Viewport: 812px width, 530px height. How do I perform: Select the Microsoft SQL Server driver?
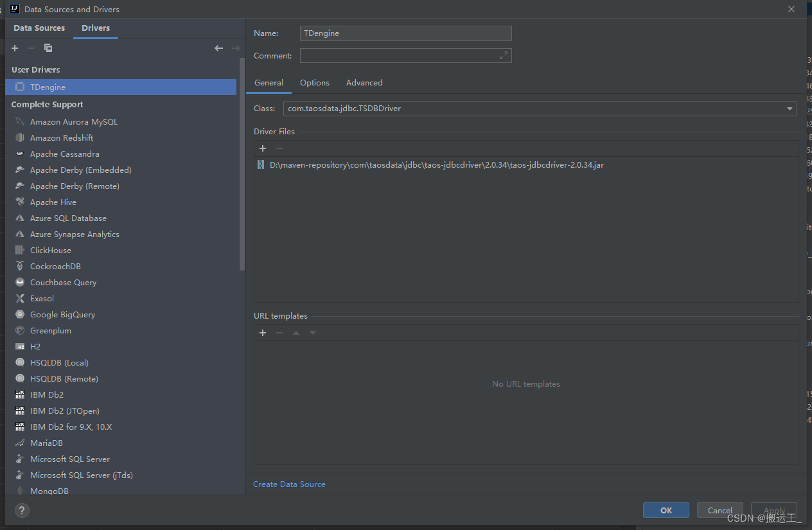tap(121, 459)
